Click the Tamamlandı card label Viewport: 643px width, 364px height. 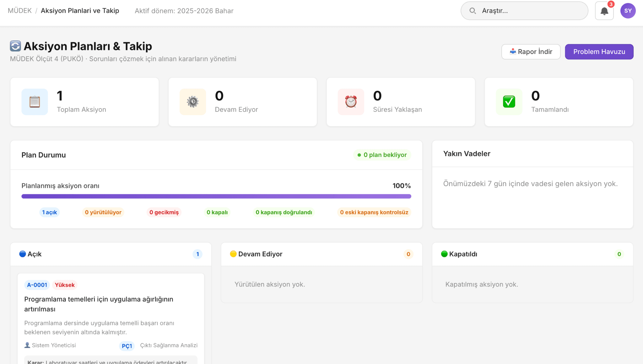[550, 110]
